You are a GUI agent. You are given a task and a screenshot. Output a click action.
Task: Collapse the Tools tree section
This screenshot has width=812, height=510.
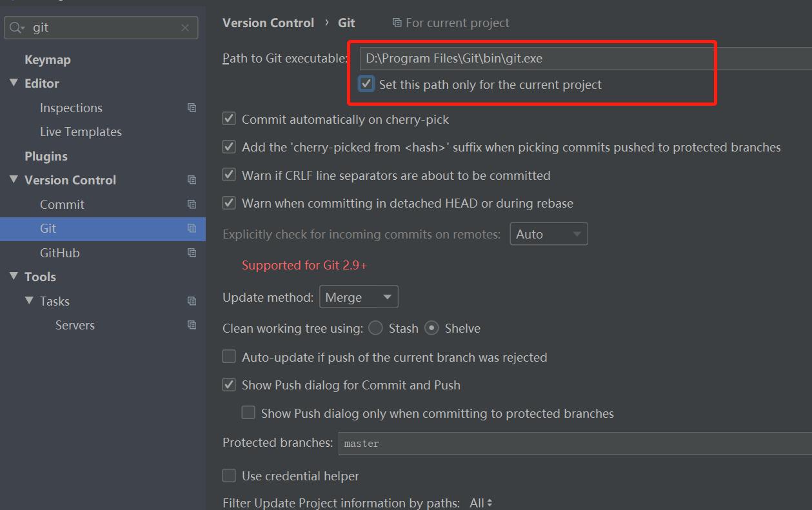(14, 277)
